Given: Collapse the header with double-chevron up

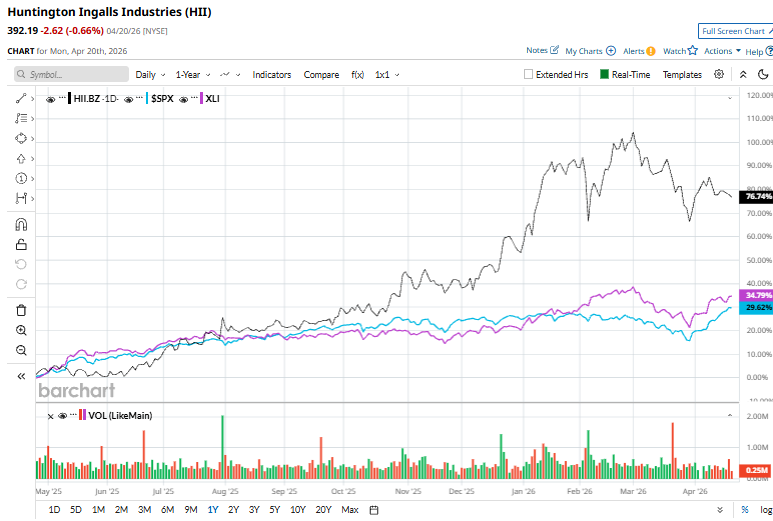Looking at the screenshot, I should [x=743, y=74].
